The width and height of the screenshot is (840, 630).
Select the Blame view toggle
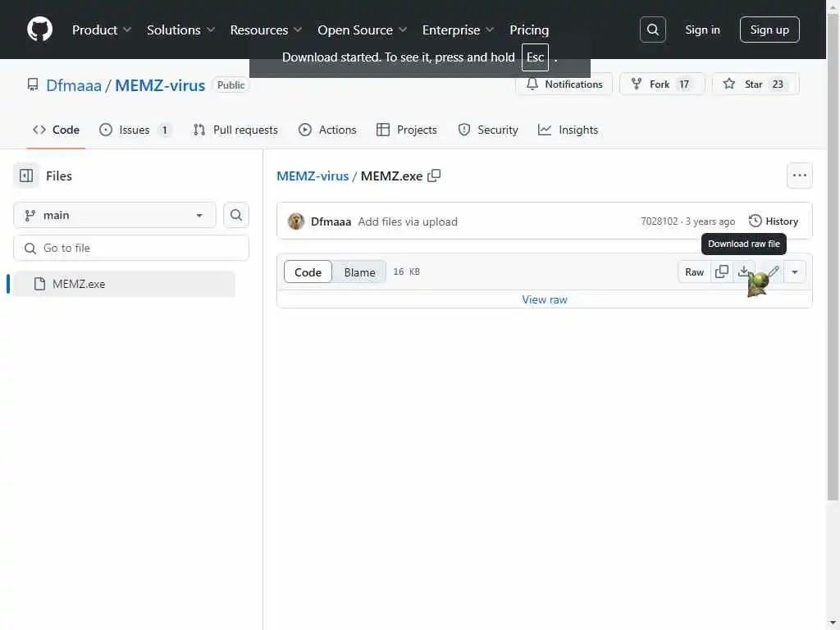tap(359, 272)
